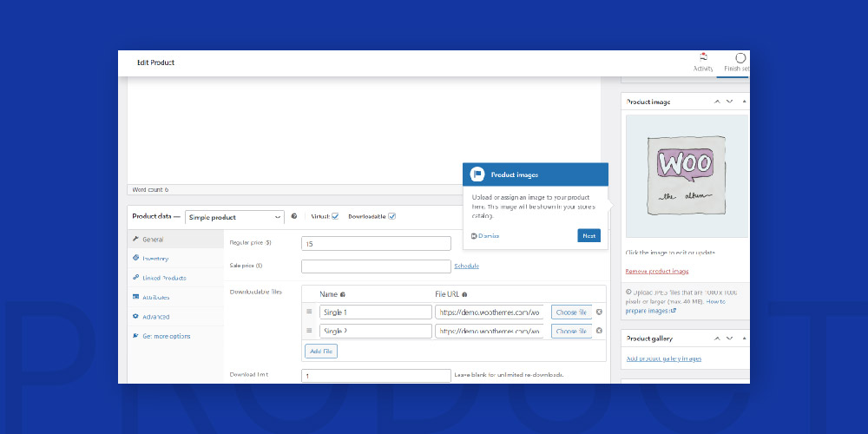Open the Finish setup circle icon
This screenshot has width=868, height=434.
[740, 58]
